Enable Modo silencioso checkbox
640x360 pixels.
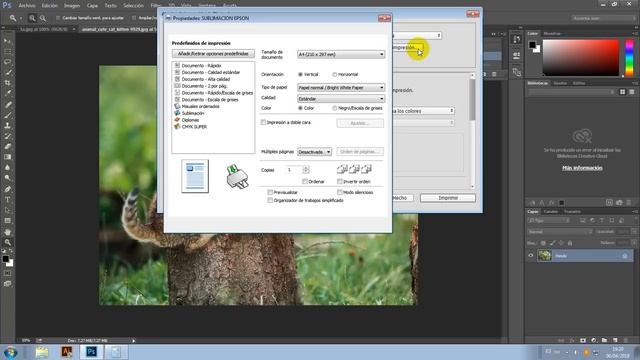point(340,192)
